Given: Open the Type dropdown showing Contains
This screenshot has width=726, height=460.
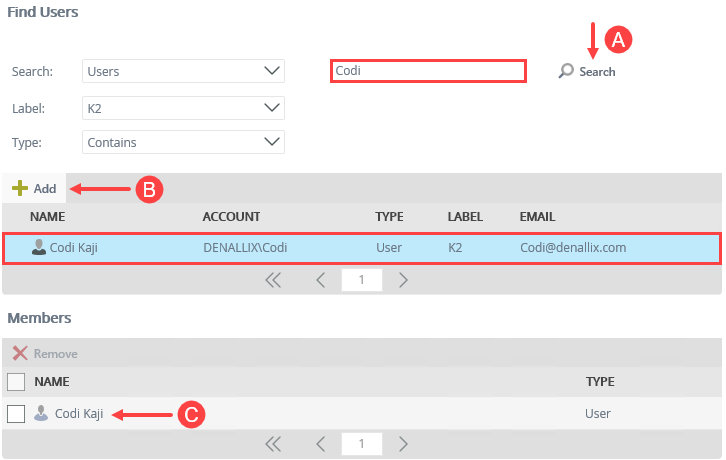Looking at the screenshot, I should tap(183, 142).
